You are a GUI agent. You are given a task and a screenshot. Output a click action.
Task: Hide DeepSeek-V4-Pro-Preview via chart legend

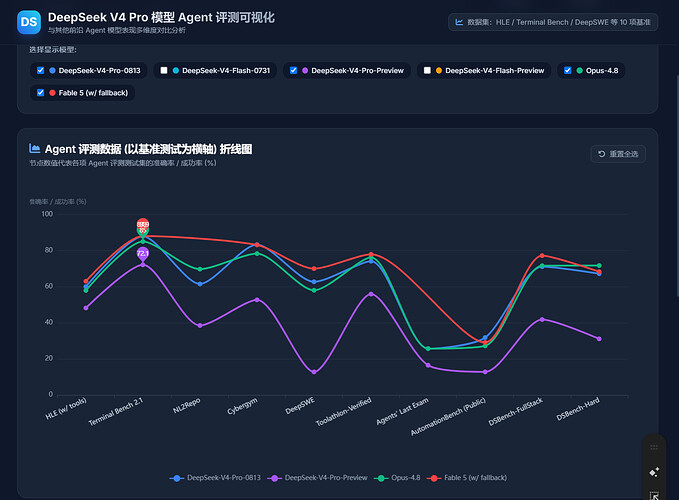[x=317, y=478]
